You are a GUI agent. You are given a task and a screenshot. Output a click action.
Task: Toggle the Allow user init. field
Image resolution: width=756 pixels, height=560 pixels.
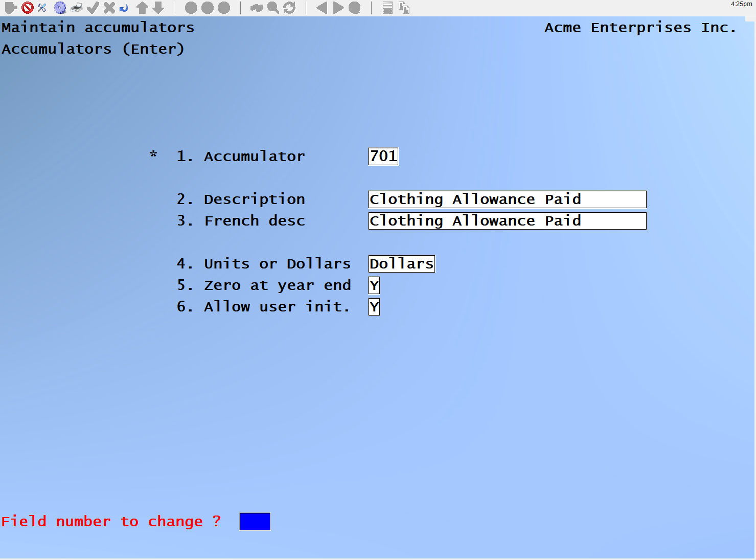[374, 307]
